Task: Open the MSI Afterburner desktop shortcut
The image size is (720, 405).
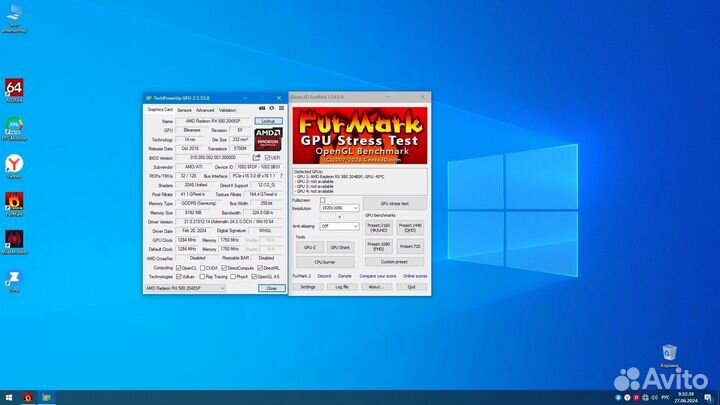Action: pyautogui.click(x=14, y=242)
